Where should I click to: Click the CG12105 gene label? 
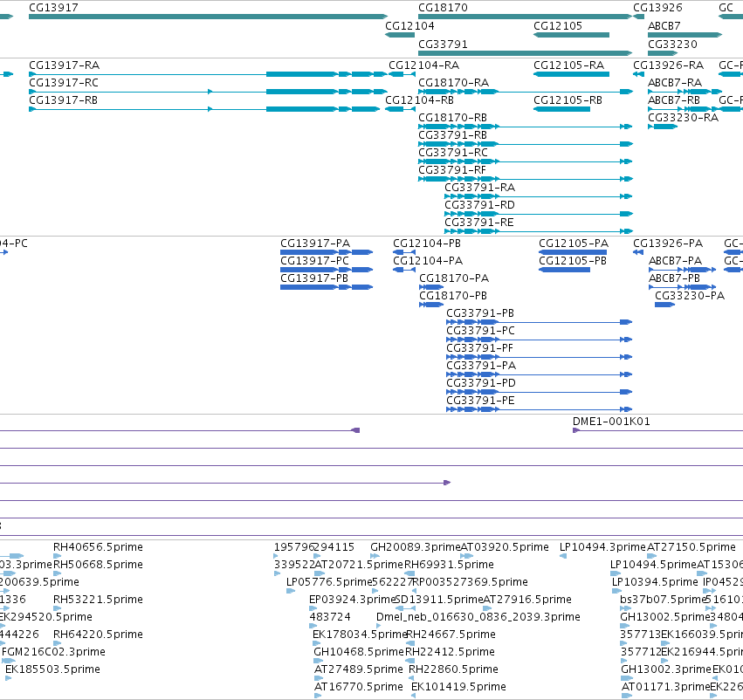[558, 26]
